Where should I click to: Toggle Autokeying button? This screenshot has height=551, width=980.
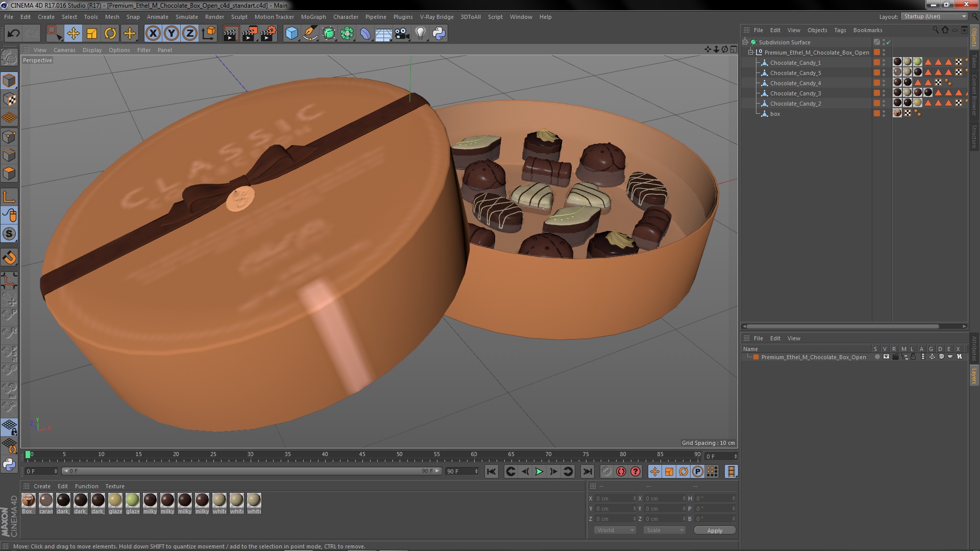click(621, 472)
